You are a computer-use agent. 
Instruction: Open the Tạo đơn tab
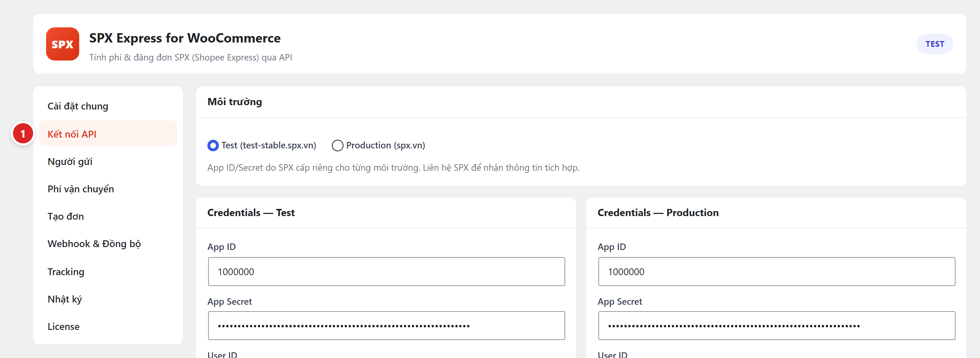point(108,216)
